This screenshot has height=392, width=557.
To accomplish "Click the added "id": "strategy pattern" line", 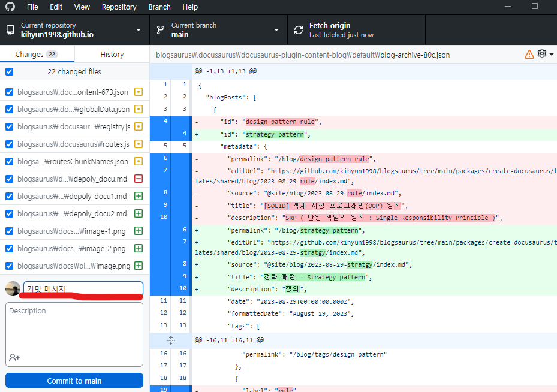I will [x=374, y=134].
